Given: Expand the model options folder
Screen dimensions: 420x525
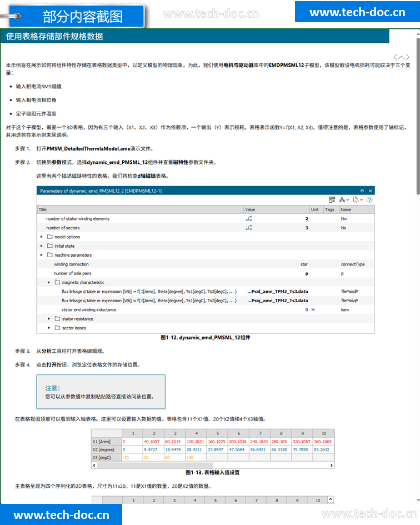Looking at the screenshot, I should 42,237.
